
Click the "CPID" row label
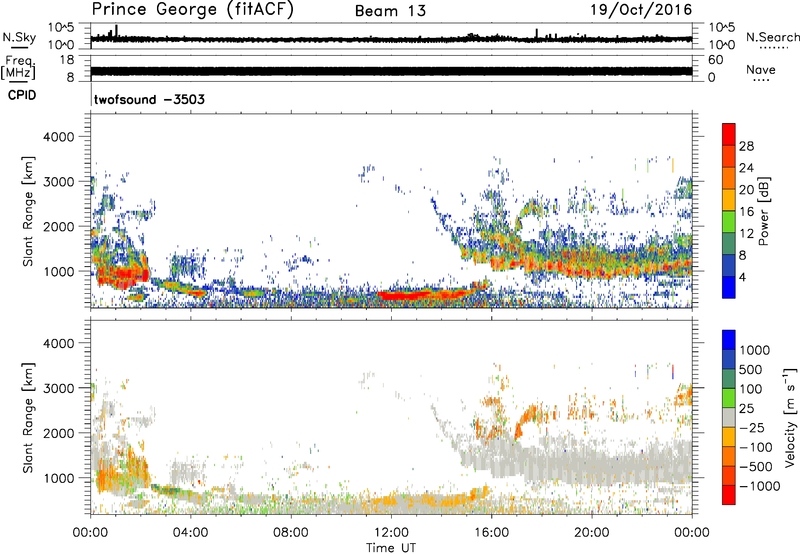(x=22, y=95)
